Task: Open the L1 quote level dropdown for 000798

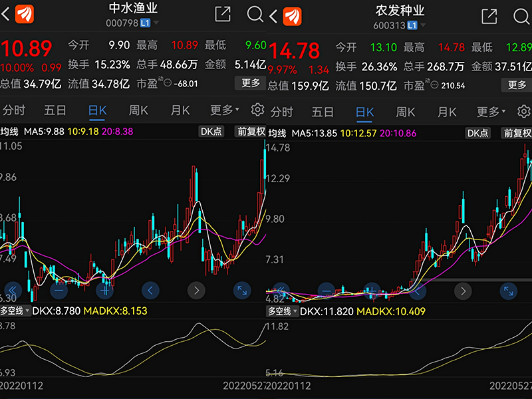Action: click(149, 23)
